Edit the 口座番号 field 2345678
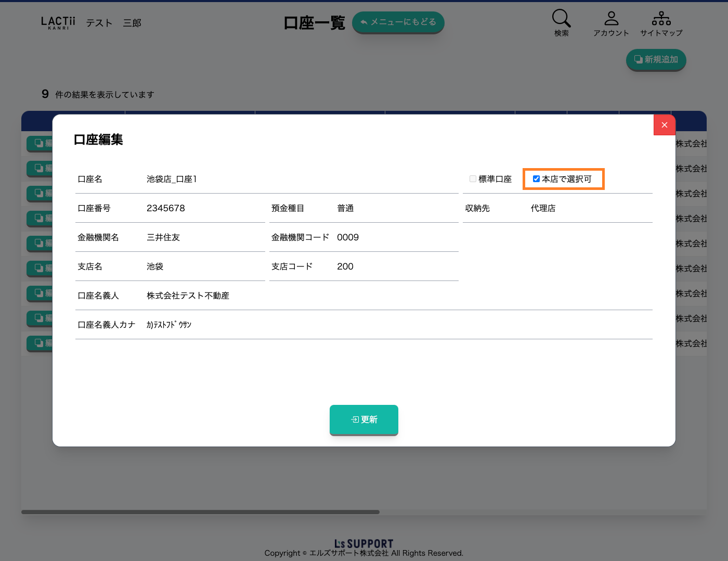This screenshot has width=728, height=561. 203,208
